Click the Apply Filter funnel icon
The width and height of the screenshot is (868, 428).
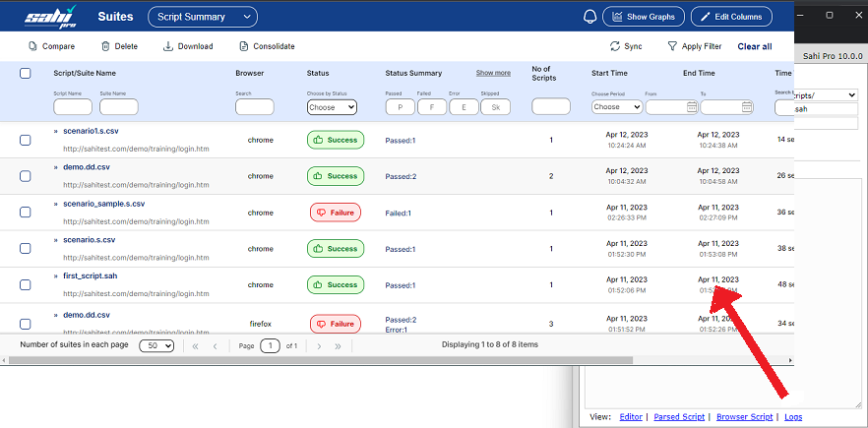[672, 46]
